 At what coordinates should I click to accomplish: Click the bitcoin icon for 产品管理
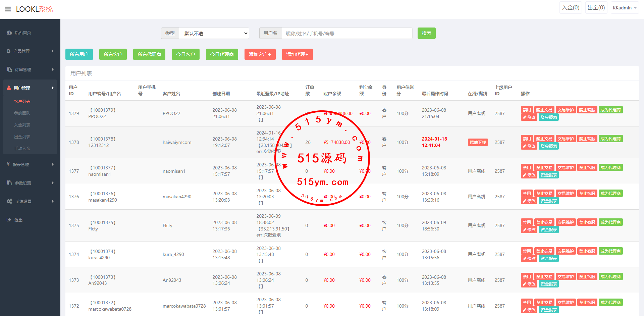[8, 51]
